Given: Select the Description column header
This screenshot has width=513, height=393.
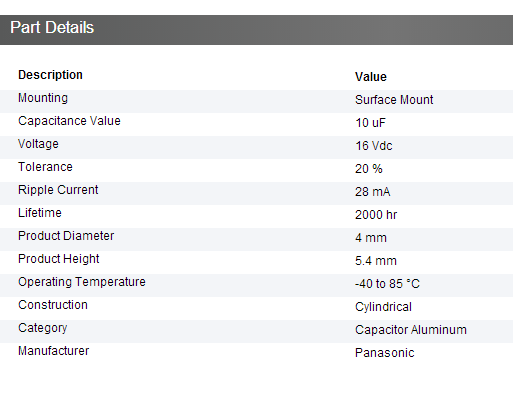Looking at the screenshot, I should tap(50, 75).
